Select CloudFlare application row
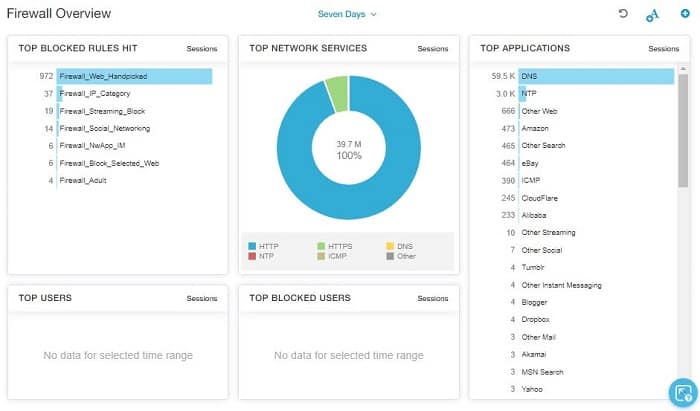700x411 pixels. pyautogui.click(x=540, y=198)
